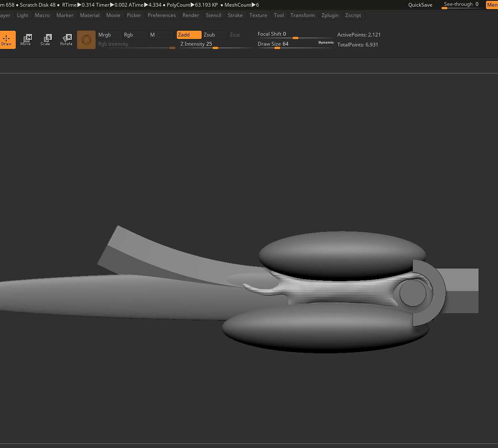Image resolution: width=498 pixels, height=448 pixels.
Task: Turn off Zadd mode
Action: pos(189,35)
